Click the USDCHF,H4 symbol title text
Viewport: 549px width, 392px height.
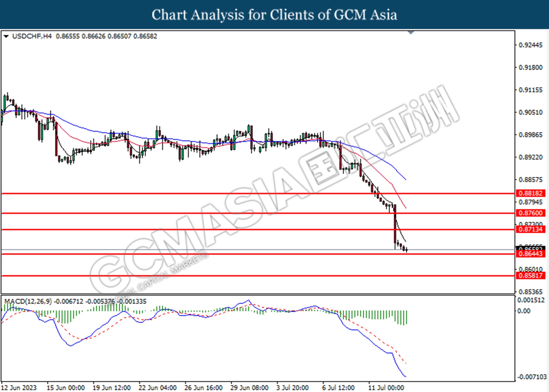tap(32, 36)
